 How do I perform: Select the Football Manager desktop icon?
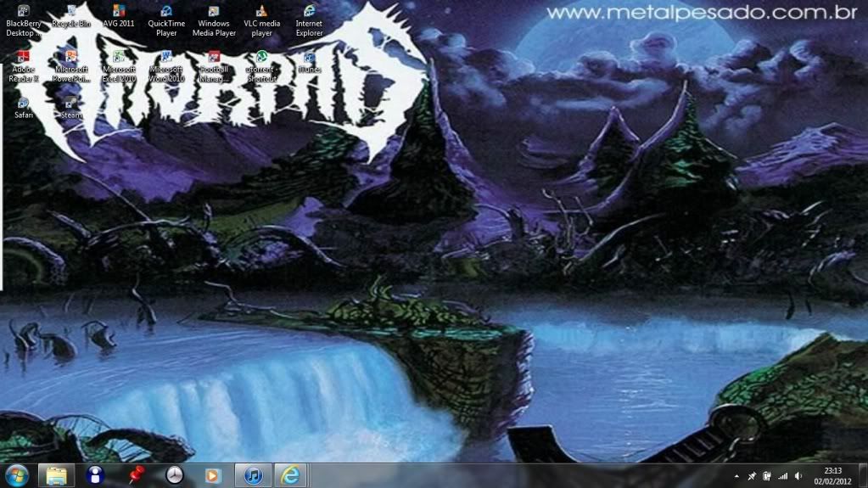click(214, 66)
